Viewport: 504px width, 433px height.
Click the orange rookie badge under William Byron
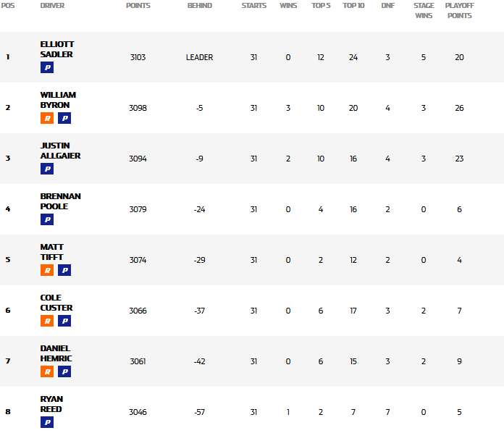tap(47, 118)
